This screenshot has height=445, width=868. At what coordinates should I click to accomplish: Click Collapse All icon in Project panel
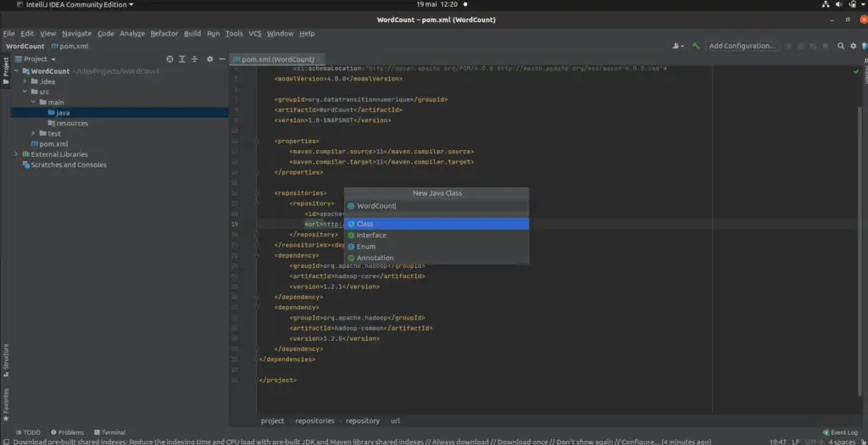click(193, 59)
